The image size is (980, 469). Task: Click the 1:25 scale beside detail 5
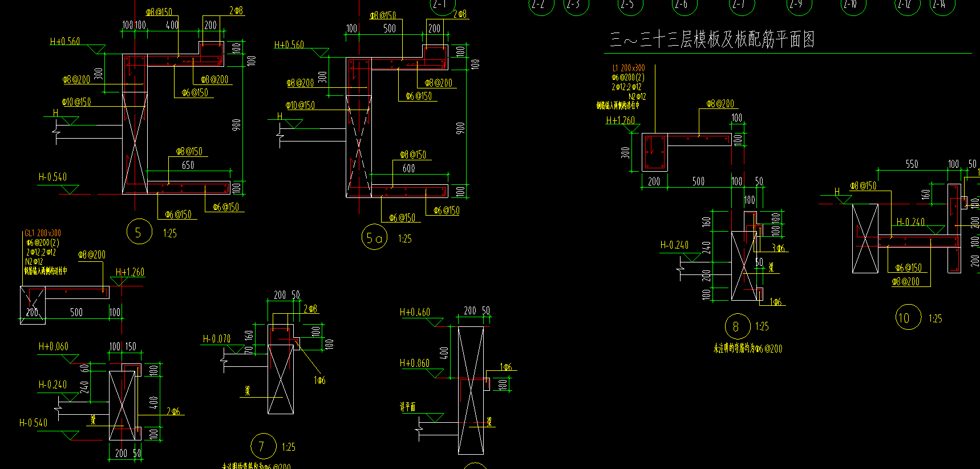[170, 233]
